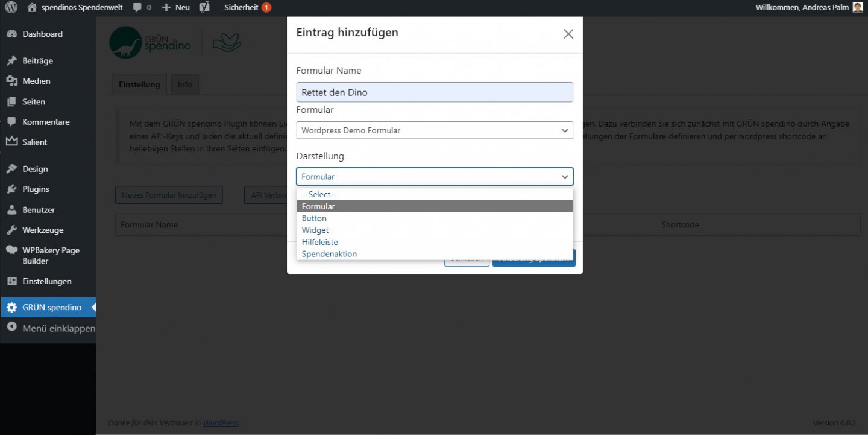Expand the Wordpress Demo Formular dropdown
The height and width of the screenshot is (435, 868).
(x=434, y=130)
